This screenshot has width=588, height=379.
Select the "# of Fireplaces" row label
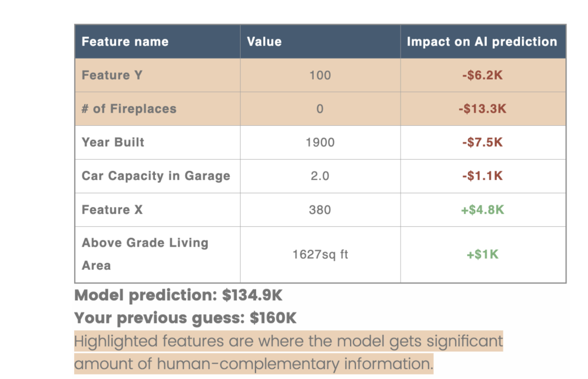coord(129,109)
